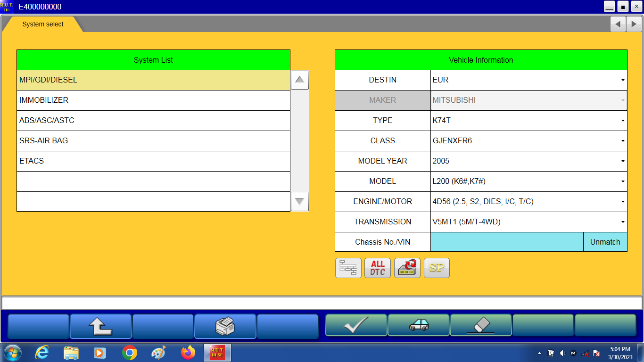Click the ENGINE/MOTOR label cell
644x362 pixels.
pyautogui.click(x=383, y=202)
